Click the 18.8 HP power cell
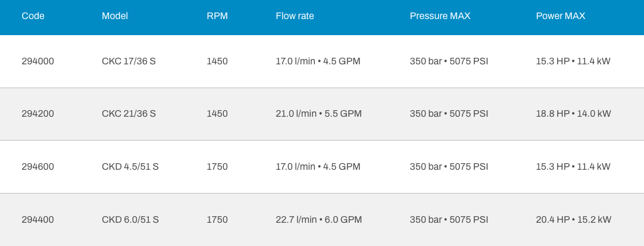The height and width of the screenshot is (246, 644). pyautogui.click(x=573, y=113)
